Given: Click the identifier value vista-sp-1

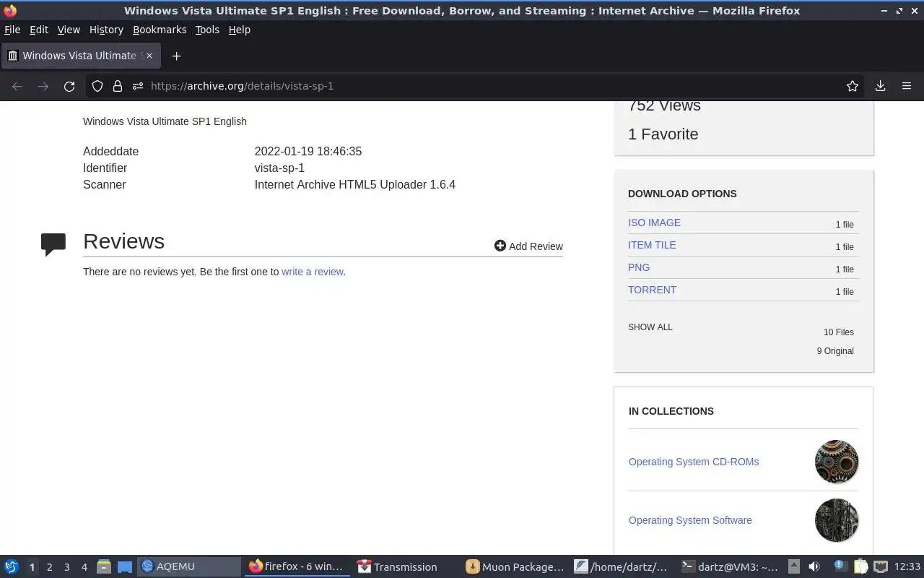Looking at the screenshot, I should [x=279, y=168].
